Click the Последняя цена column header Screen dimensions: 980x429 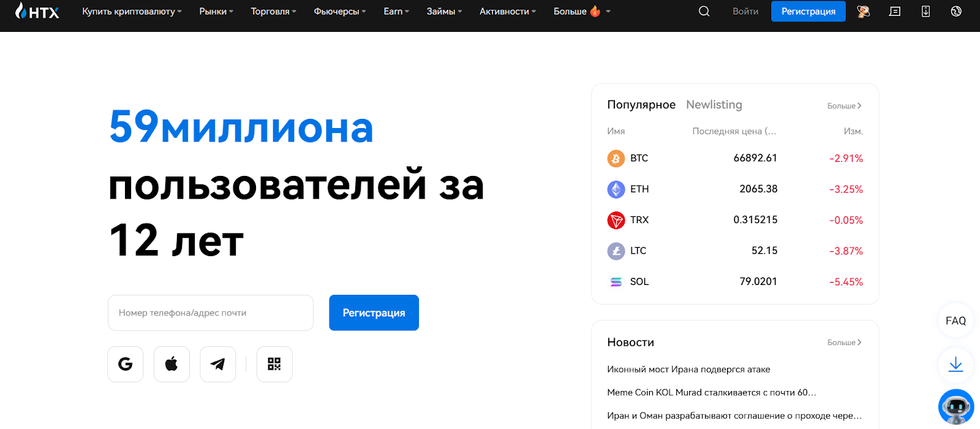click(734, 131)
